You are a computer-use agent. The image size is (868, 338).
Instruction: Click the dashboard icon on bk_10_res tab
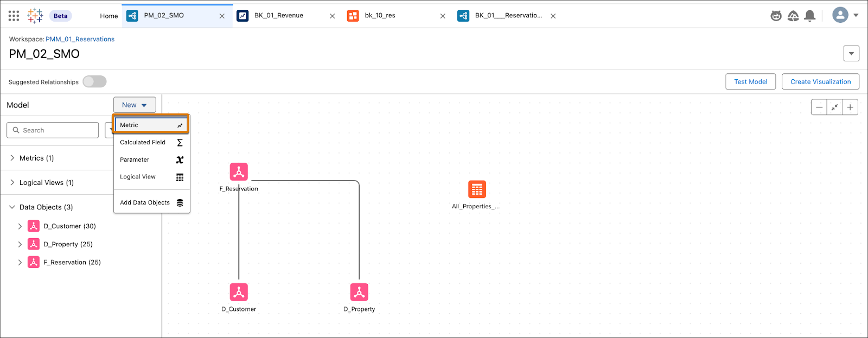pyautogui.click(x=353, y=16)
